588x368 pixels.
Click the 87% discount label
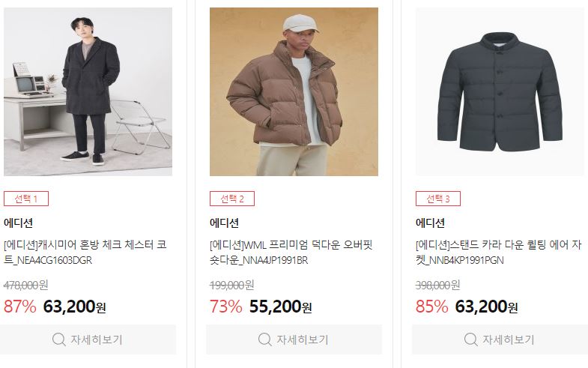[x=20, y=307]
